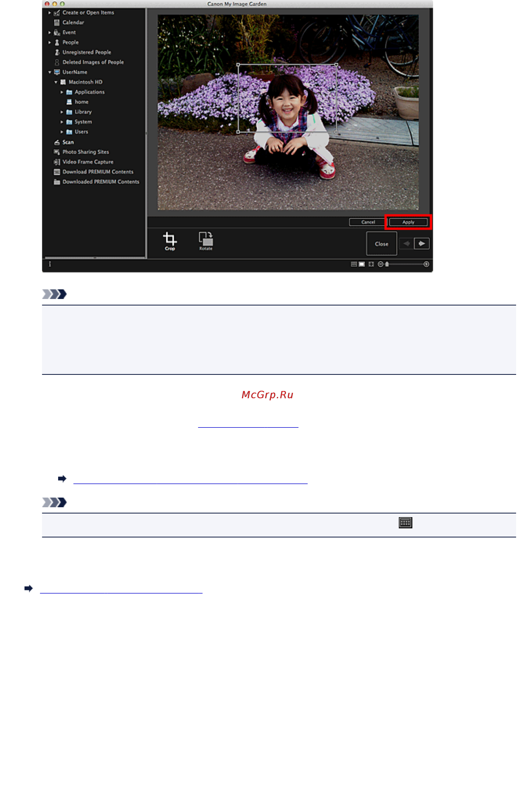Screen dimensions: 532x789
Task: Click the information icon at bottom left
Action: tap(50, 264)
